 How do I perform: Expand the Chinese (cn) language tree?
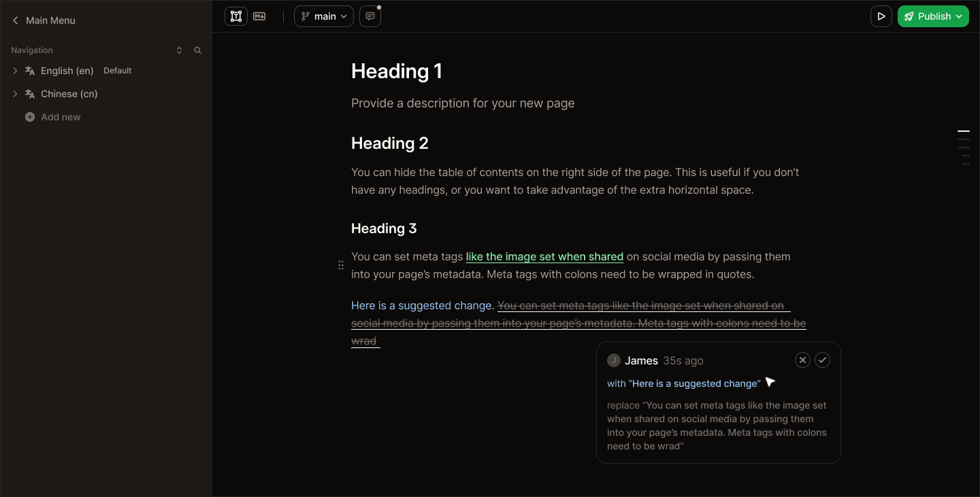[x=15, y=93]
